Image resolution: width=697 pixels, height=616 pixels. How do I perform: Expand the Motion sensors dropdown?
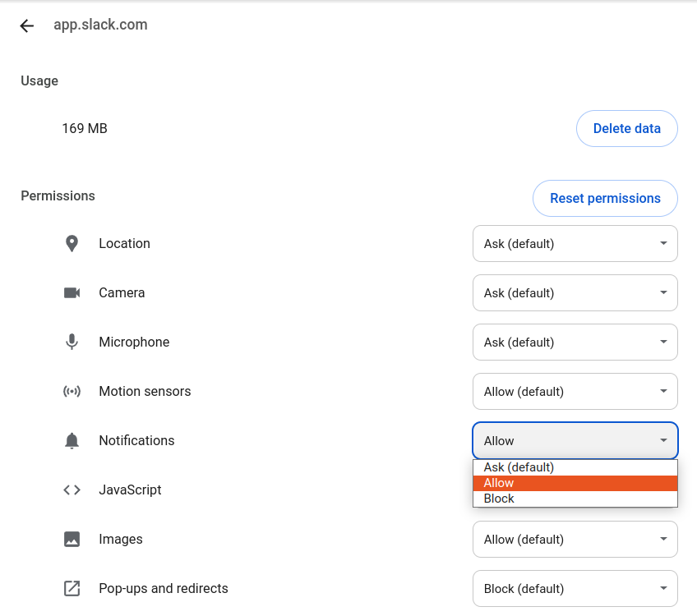pyautogui.click(x=575, y=391)
